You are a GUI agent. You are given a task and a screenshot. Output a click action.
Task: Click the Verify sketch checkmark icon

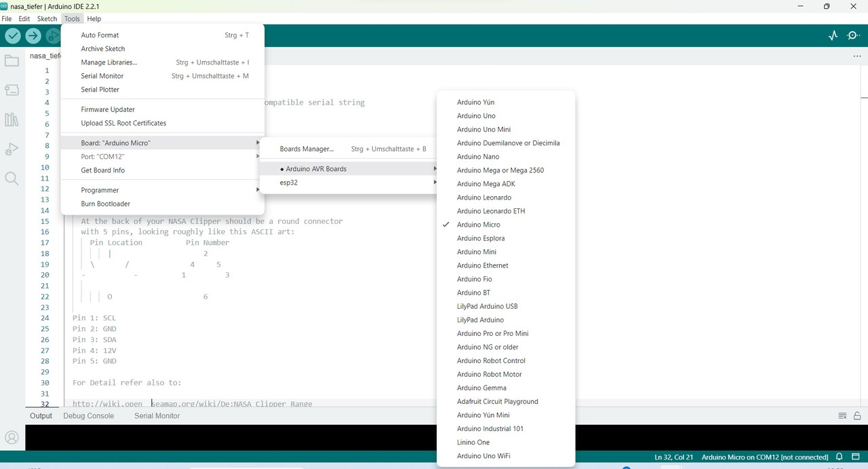pos(13,36)
